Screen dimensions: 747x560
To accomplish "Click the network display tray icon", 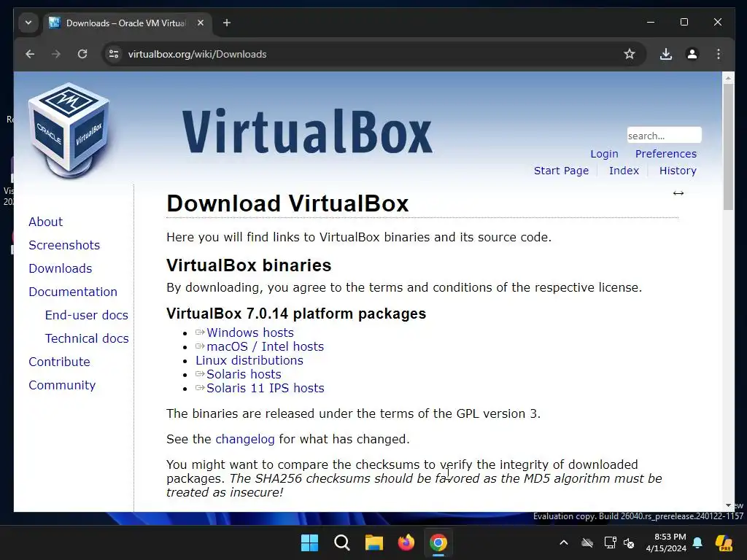I will click(610, 542).
